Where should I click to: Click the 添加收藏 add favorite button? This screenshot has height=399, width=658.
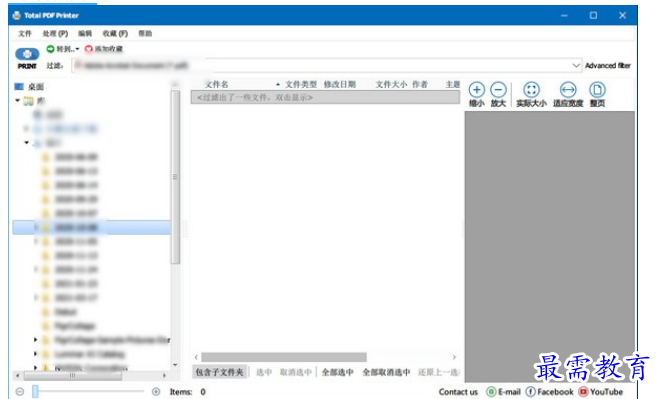pyautogui.click(x=104, y=49)
